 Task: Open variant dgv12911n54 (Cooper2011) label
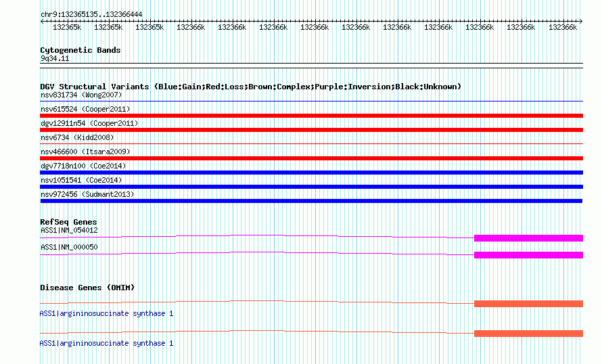[x=89, y=123]
